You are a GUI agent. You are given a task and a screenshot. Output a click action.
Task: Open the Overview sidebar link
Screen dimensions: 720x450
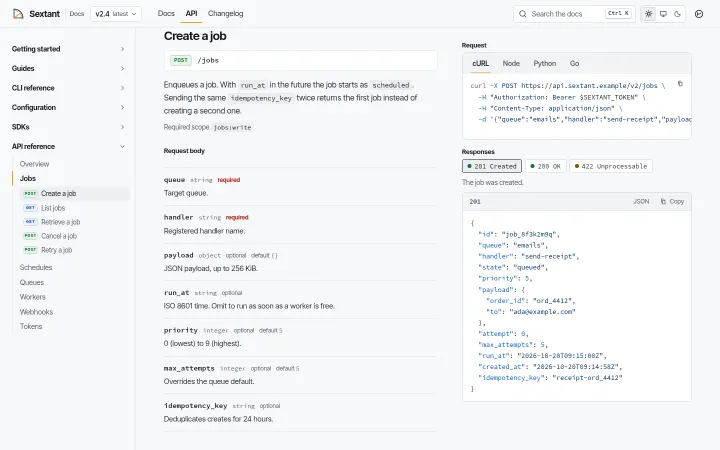pyautogui.click(x=34, y=164)
